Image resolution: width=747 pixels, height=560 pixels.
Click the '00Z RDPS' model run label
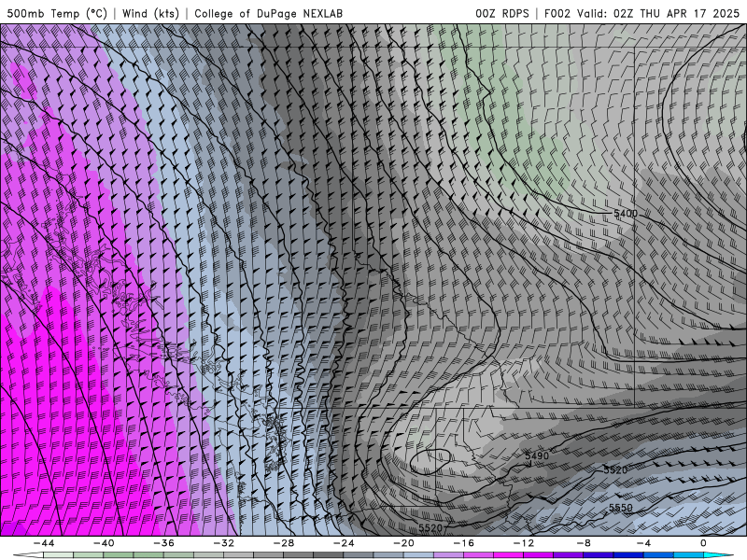click(x=502, y=13)
